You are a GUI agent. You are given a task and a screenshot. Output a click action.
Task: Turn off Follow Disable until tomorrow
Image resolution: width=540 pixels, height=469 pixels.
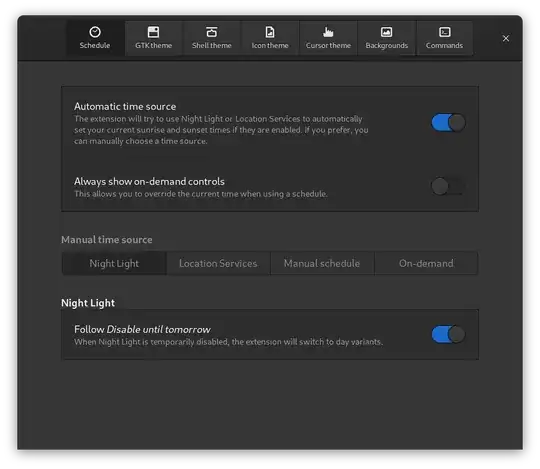coord(448,334)
